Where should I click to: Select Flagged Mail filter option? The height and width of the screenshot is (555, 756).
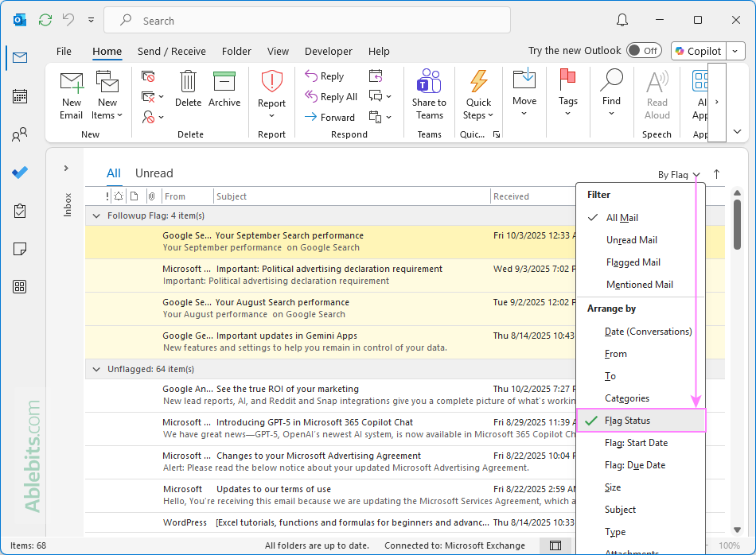pyautogui.click(x=641, y=262)
